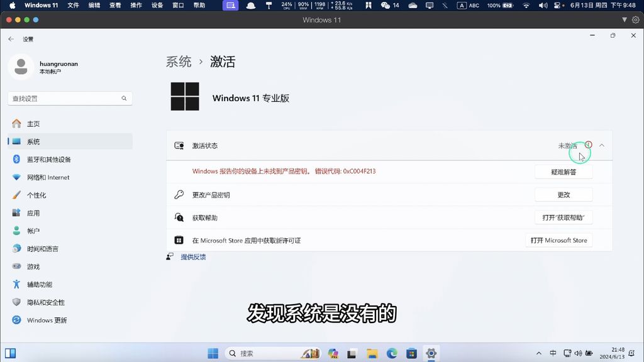644x362 pixels.
Task: Open the taskbar clock showing 21:48
Action: (612, 353)
